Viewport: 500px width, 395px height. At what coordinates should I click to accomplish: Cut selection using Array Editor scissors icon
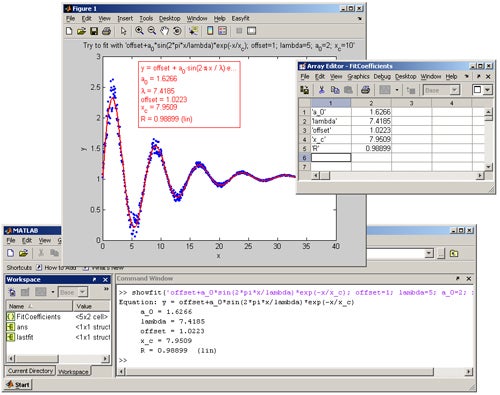pos(321,90)
